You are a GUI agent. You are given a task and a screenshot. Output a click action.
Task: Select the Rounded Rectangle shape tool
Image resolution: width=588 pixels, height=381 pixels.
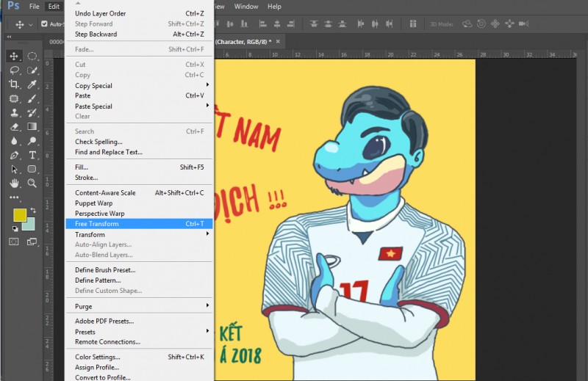point(32,169)
